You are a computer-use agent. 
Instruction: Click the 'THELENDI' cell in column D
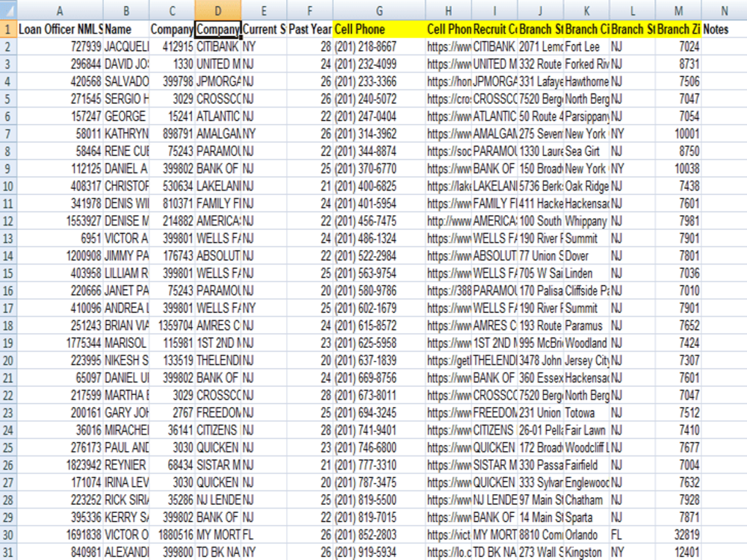[x=217, y=361]
